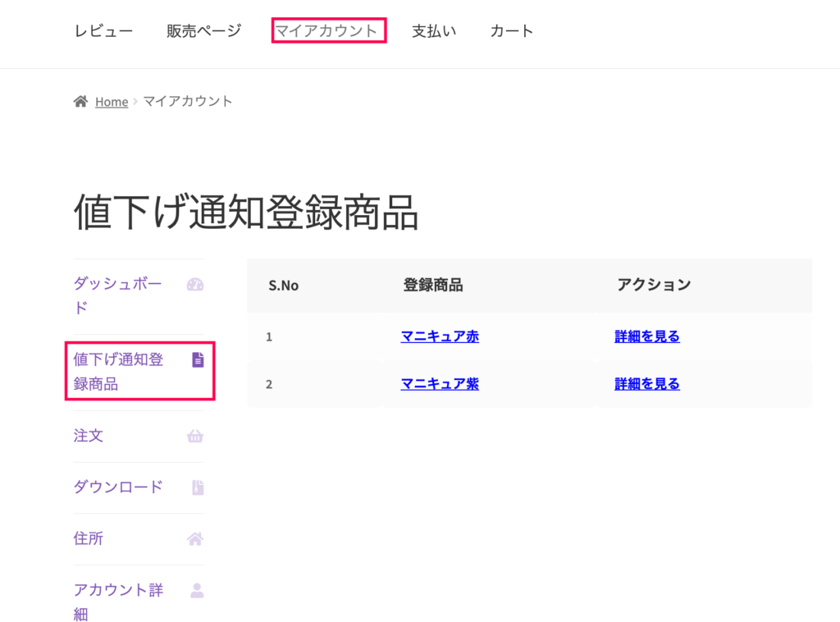Image resolution: width=840 pixels, height=622 pixels.
Task: Open the マニキュア赤 product link
Action: [x=440, y=336]
